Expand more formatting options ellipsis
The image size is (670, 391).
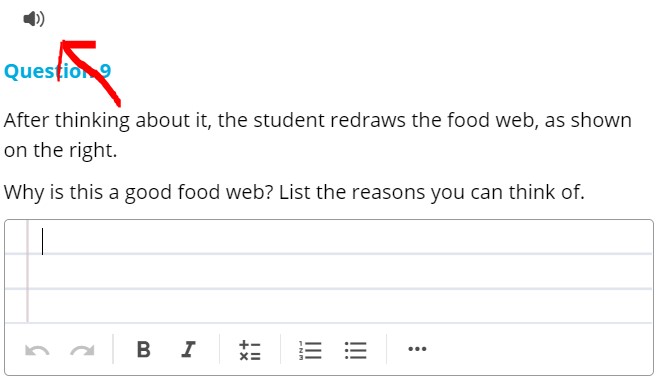[417, 349]
